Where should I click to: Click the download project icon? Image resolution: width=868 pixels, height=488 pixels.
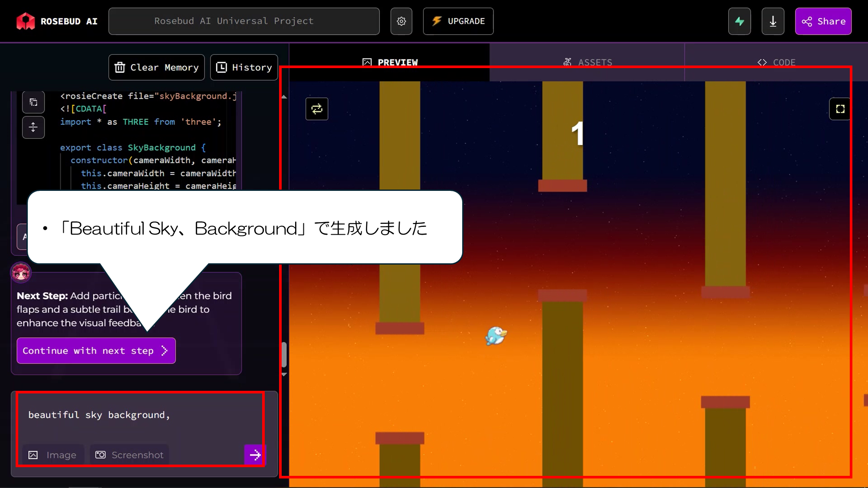pyautogui.click(x=773, y=21)
